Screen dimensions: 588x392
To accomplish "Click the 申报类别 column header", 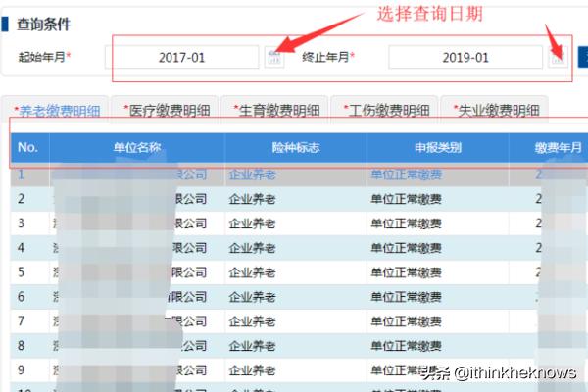I will [x=438, y=147].
